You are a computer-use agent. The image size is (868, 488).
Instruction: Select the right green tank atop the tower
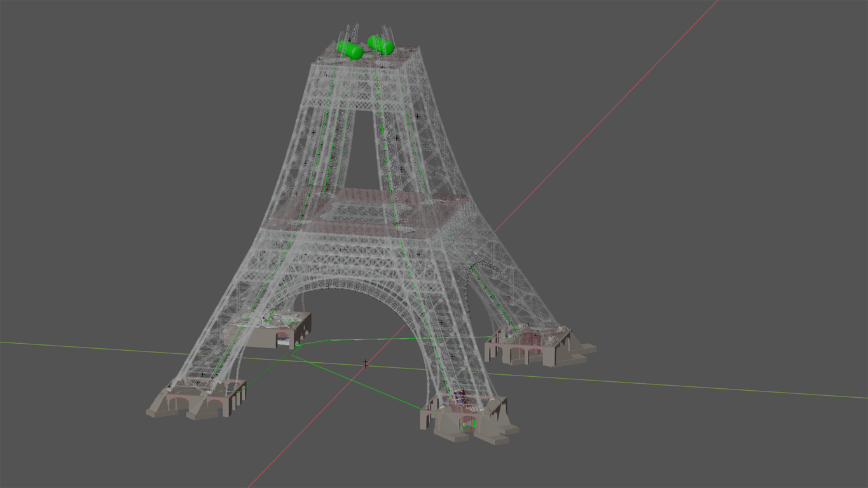pos(382,45)
